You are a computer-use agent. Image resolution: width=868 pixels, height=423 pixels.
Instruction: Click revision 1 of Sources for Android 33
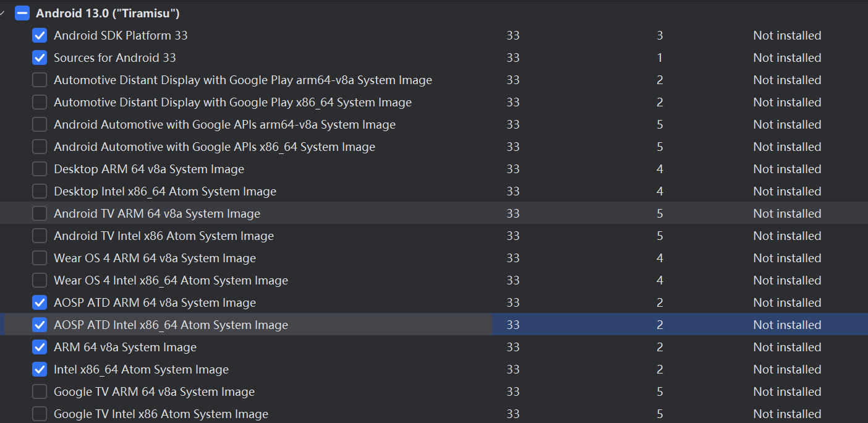[x=660, y=58]
